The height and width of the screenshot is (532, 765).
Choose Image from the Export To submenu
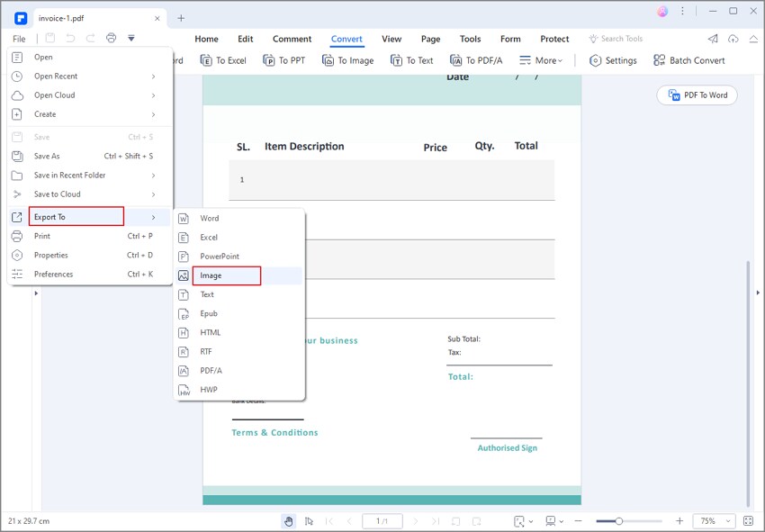point(210,275)
